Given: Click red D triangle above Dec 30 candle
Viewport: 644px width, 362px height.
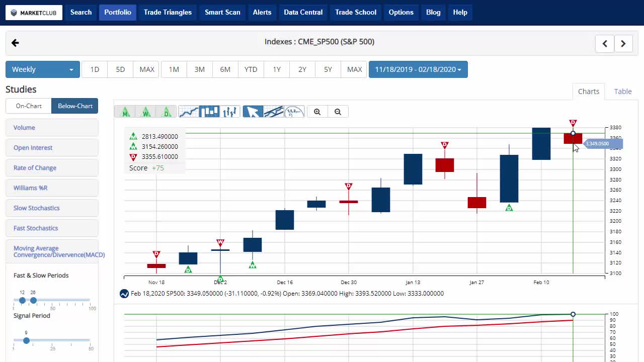Looking at the screenshot, I should (x=349, y=186).
